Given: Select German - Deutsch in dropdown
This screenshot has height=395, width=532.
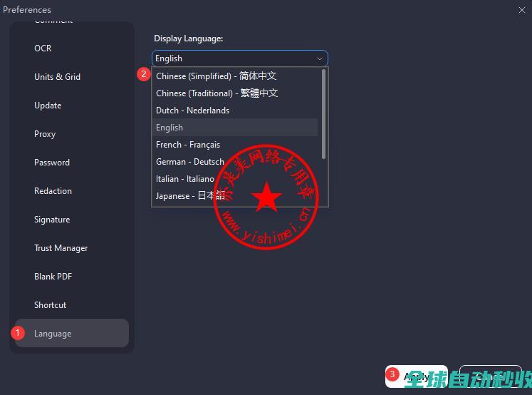Looking at the screenshot, I should (190, 162).
